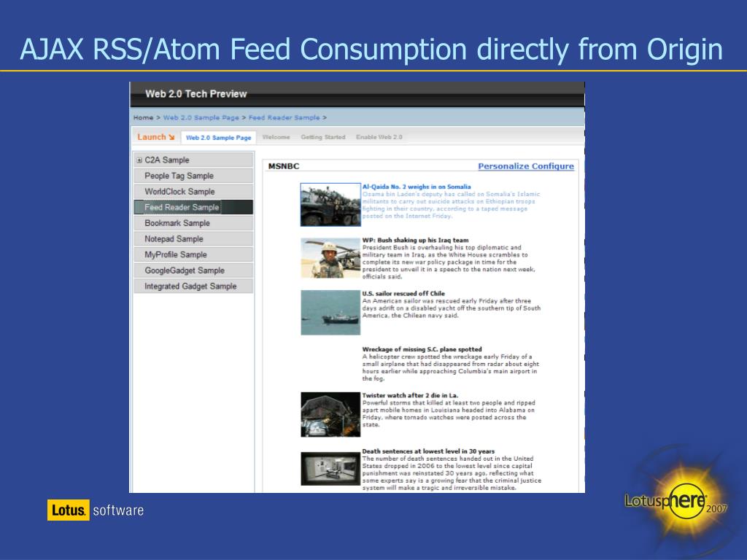
Task: Expand the C2A Sample tree node
Action: (139, 160)
